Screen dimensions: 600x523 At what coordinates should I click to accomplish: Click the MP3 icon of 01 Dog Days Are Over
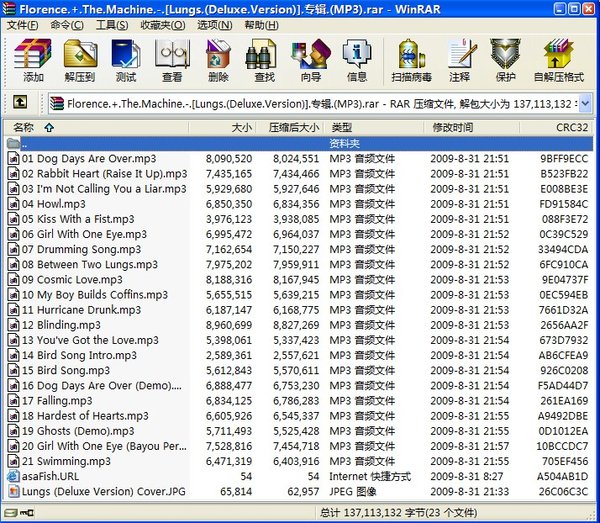[13, 158]
